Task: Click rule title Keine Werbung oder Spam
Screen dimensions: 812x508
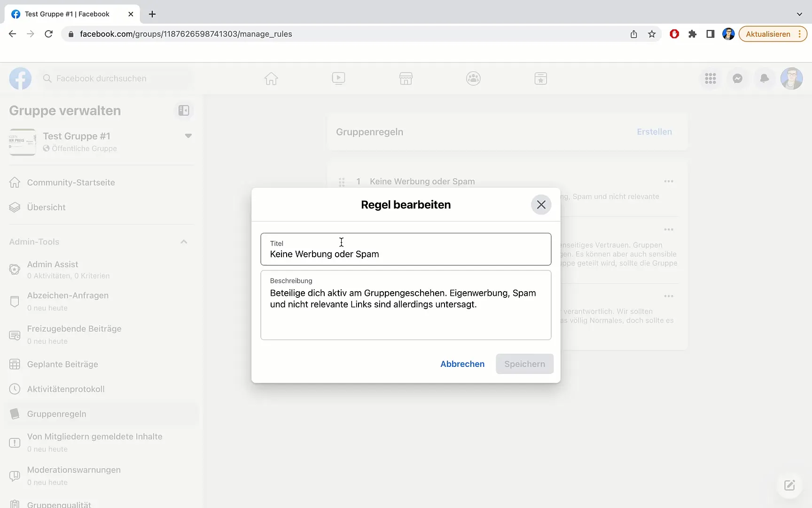Action: (422, 182)
